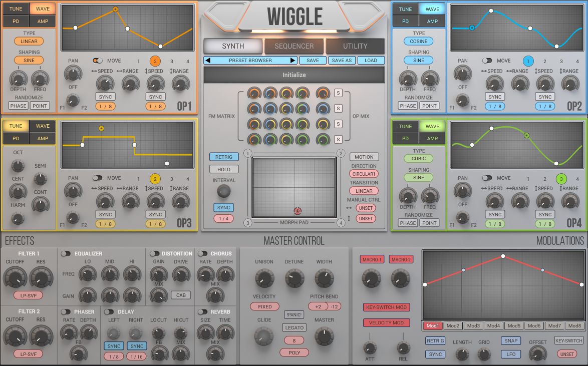Adjust the OP1 shaping FREQ knob
Screen dimensions: 588x366
pyautogui.click(x=40, y=79)
